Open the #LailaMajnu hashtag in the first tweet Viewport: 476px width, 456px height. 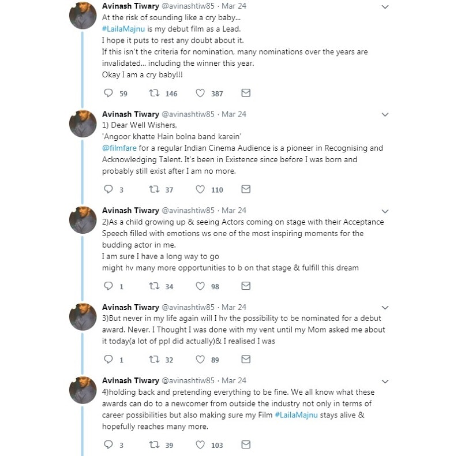[x=123, y=29]
